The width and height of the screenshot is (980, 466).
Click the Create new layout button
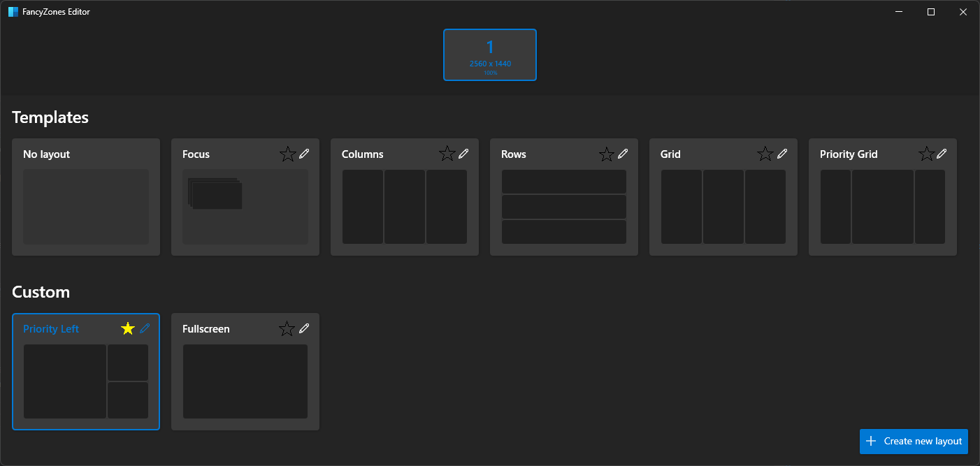(914, 442)
